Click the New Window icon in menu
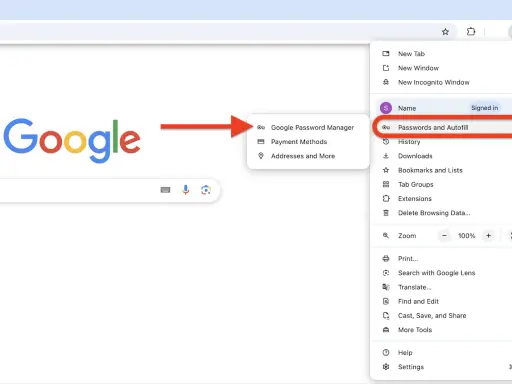 click(386, 68)
